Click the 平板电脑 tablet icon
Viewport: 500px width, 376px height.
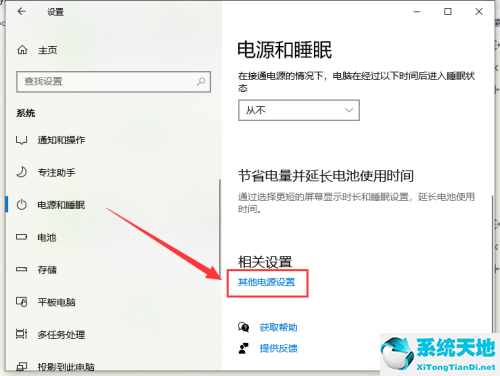tap(22, 302)
